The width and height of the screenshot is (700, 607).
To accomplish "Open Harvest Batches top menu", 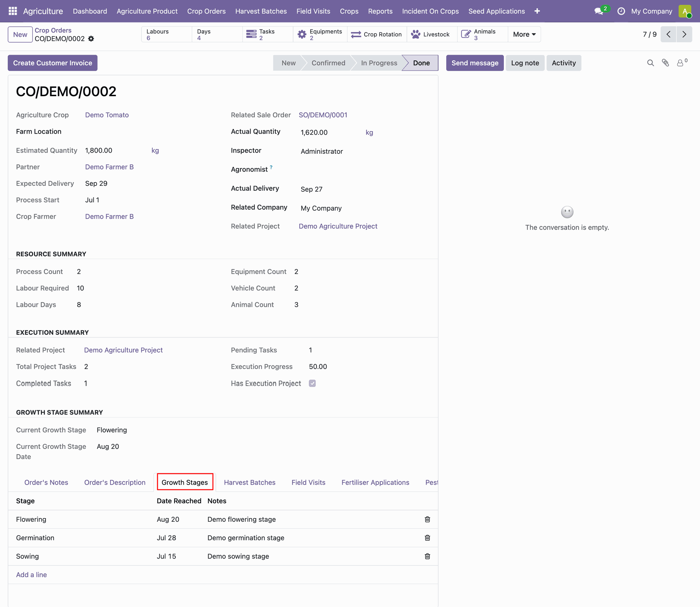I will pyautogui.click(x=261, y=11).
